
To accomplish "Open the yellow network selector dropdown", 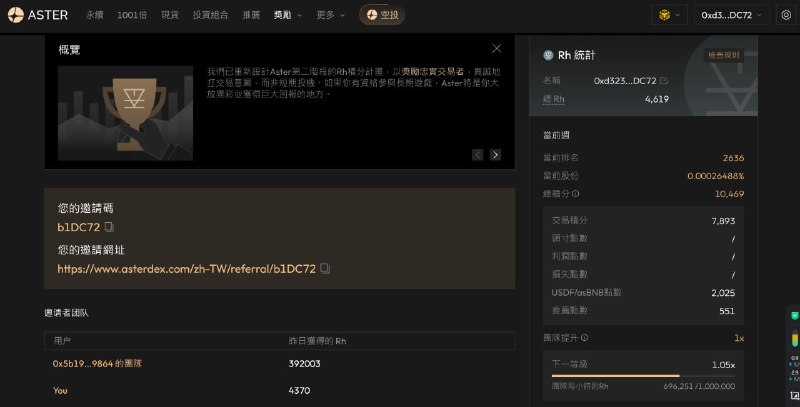I will tap(667, 15).
